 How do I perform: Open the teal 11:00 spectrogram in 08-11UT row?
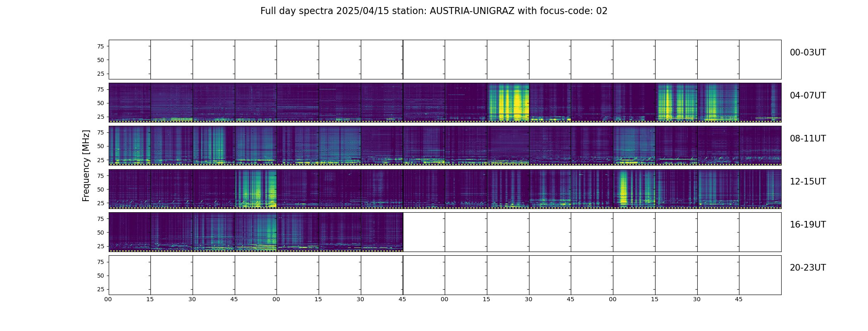pos(634,146)
